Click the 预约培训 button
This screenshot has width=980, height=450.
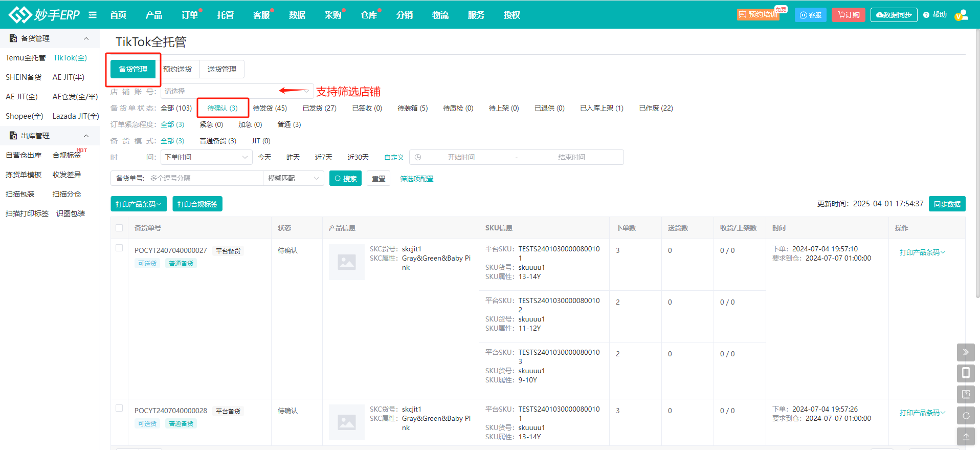758,14
